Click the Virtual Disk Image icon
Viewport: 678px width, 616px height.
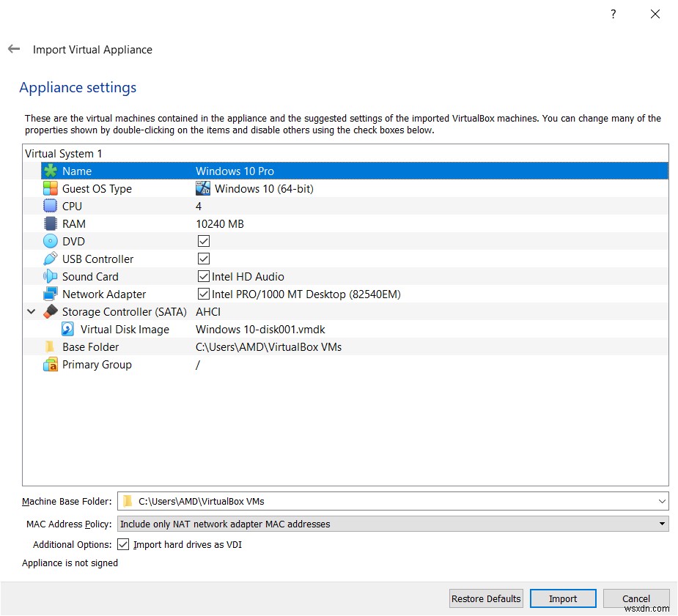coord(67,329)
